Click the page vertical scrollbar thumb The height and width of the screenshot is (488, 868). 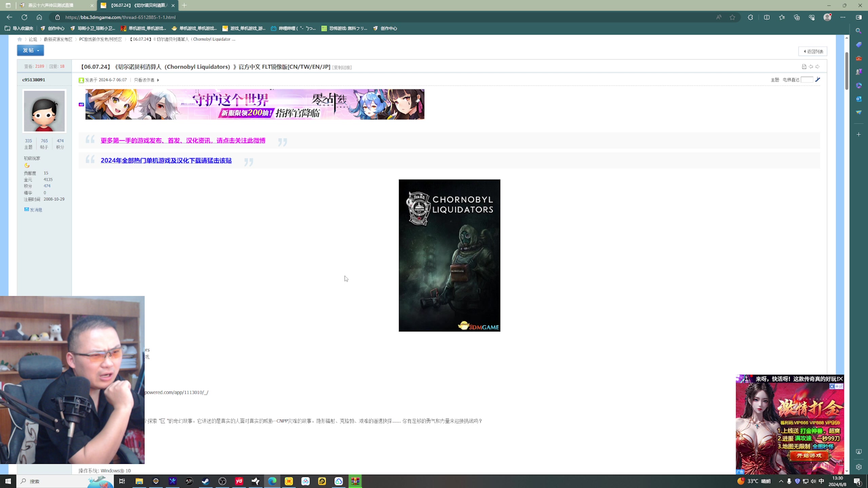tap(847, 71)
